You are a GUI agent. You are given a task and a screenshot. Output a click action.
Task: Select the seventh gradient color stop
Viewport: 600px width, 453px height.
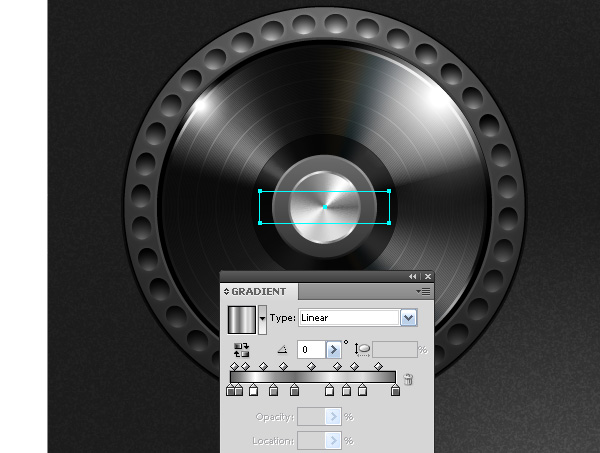346,391
